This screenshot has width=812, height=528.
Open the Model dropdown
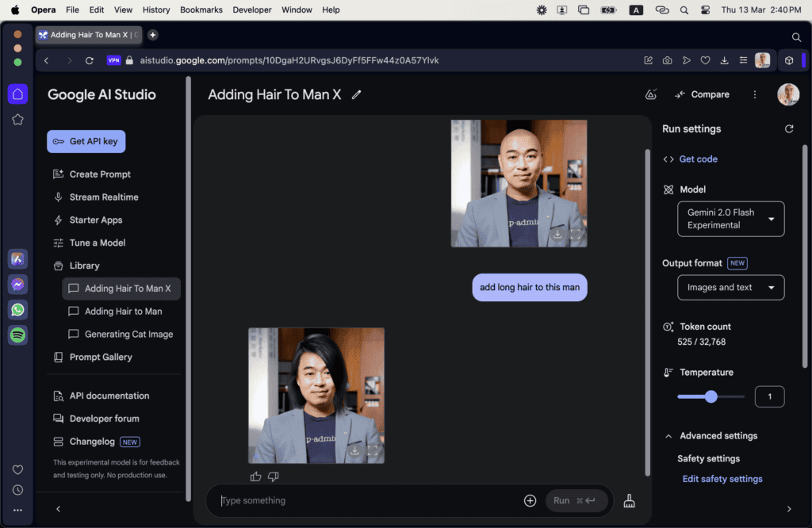[x=730, y=219]
